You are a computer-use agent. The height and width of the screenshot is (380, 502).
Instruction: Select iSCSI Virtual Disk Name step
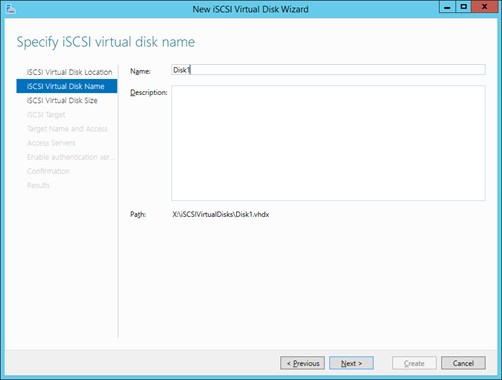pos(67,86)
